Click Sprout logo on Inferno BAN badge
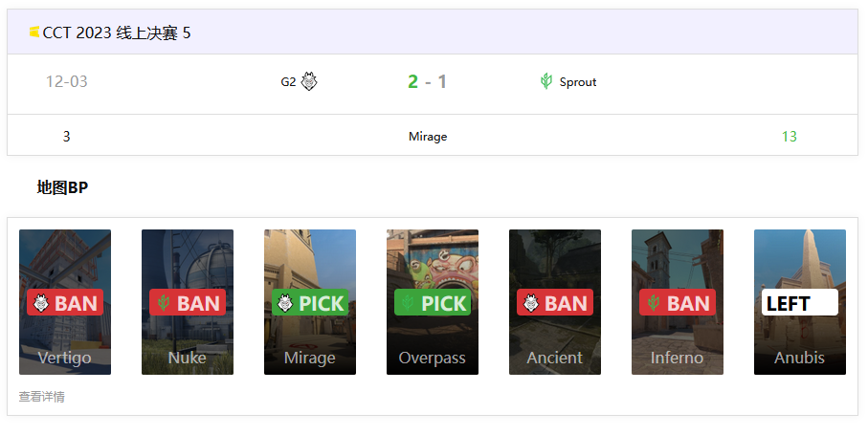 [654, 303]
